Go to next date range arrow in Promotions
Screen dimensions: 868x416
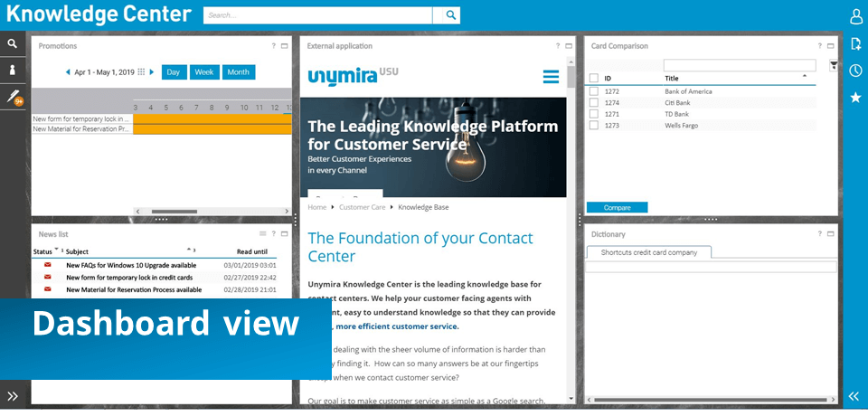152,72
